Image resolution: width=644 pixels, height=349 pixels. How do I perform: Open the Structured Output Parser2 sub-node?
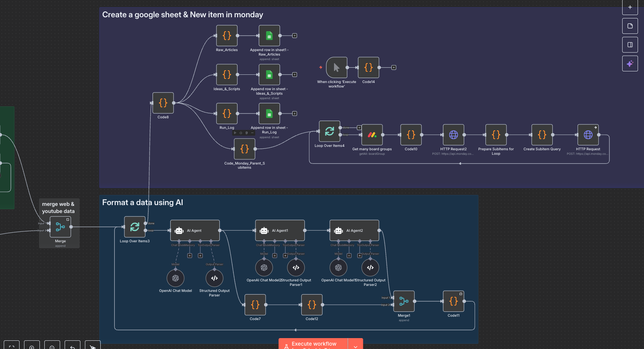tap(370, 268)
